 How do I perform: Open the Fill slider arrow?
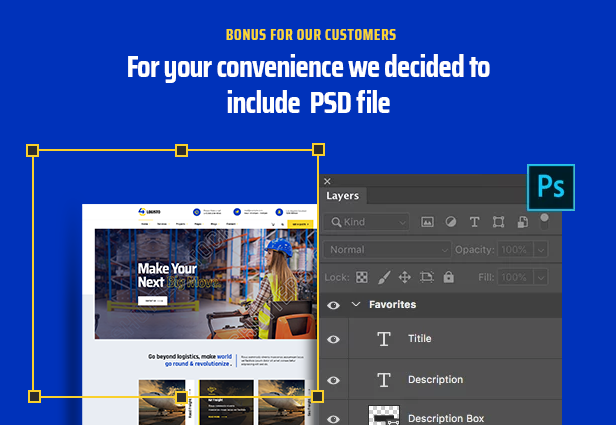[x=541, y=277]
